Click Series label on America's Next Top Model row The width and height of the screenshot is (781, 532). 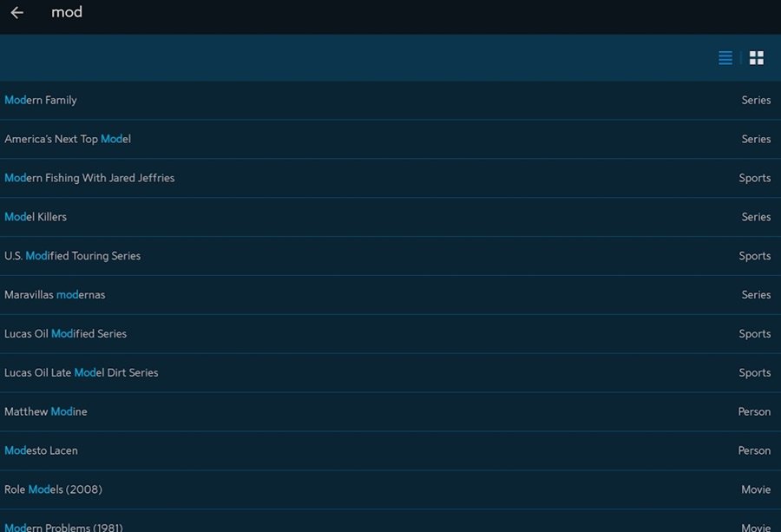(x=756, y=139)
